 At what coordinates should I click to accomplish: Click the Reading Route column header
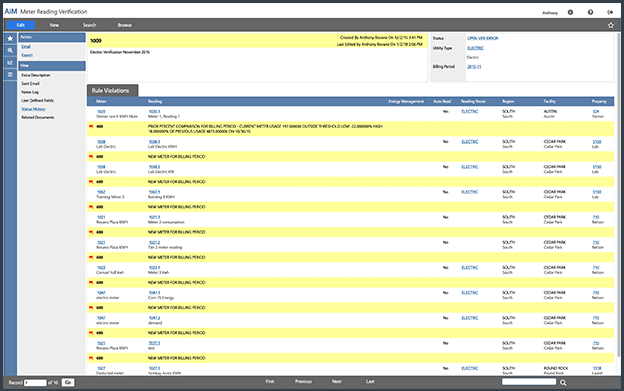click(x=473, y=101)
